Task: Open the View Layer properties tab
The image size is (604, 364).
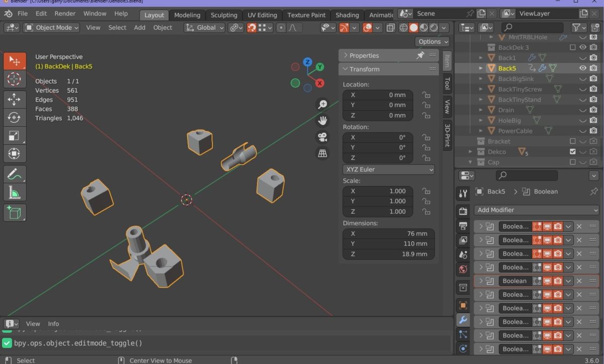Action: tap(464, 240)
